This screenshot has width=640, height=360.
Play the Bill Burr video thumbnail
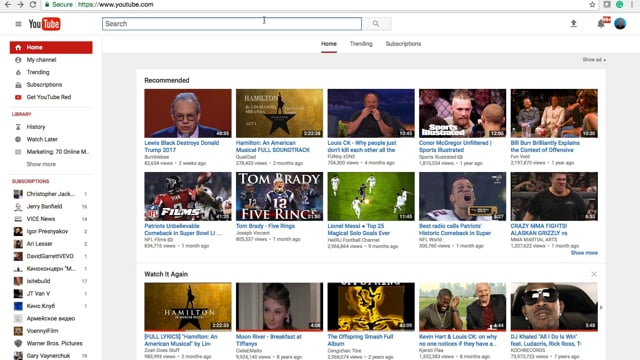click(554, 113)
